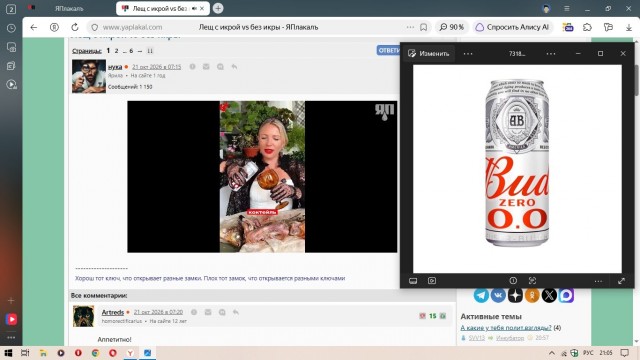Click the 90% zoom indicator

coord(451,27)
